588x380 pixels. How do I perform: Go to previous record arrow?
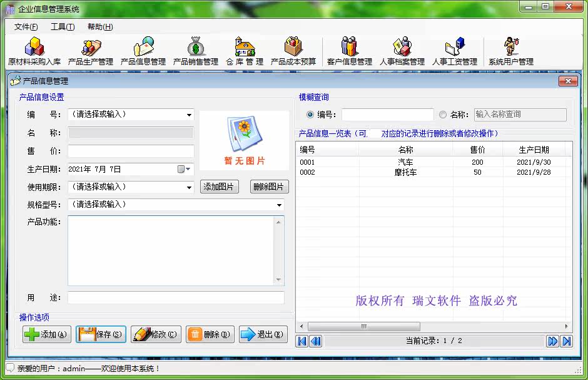click(x=316, y=341)
